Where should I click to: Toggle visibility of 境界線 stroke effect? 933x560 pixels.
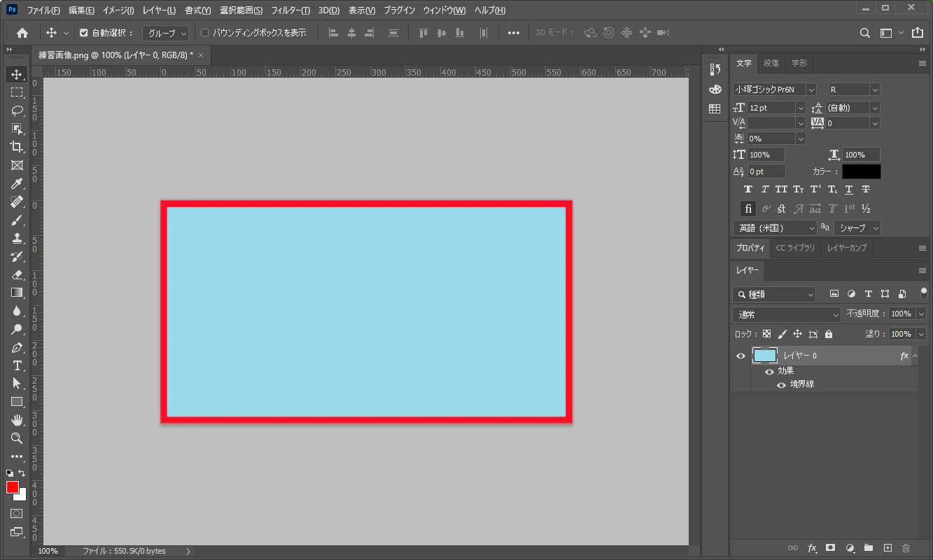(x=781, y=384)
